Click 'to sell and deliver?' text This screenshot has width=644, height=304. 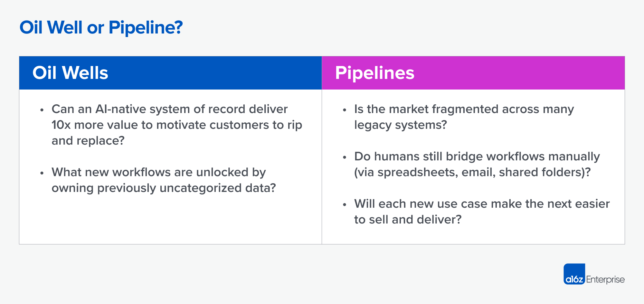pyautogui.click(x=408, y=220)
